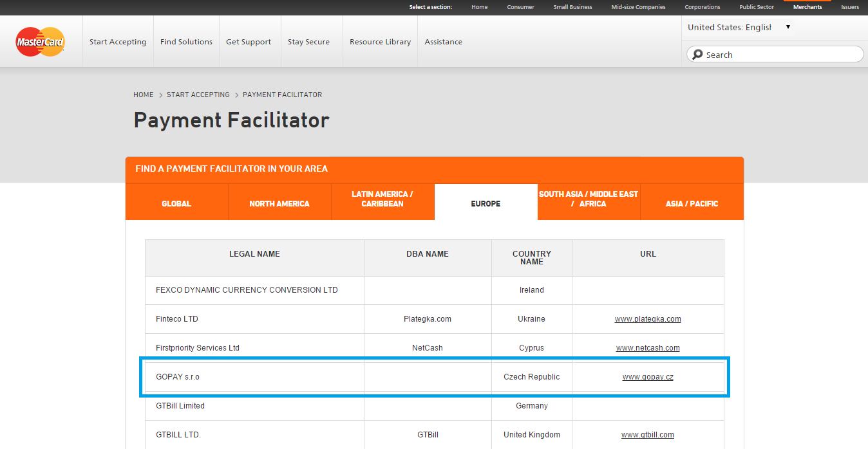Screen dimensions: 868x449
Task: Open the Resource Library menu
Action: [x=380, y=42]
